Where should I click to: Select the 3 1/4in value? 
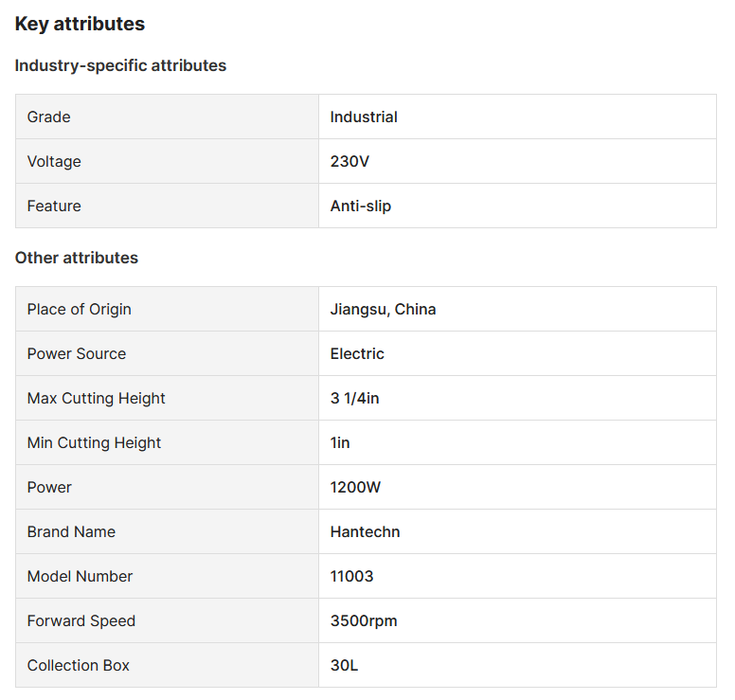354,399
